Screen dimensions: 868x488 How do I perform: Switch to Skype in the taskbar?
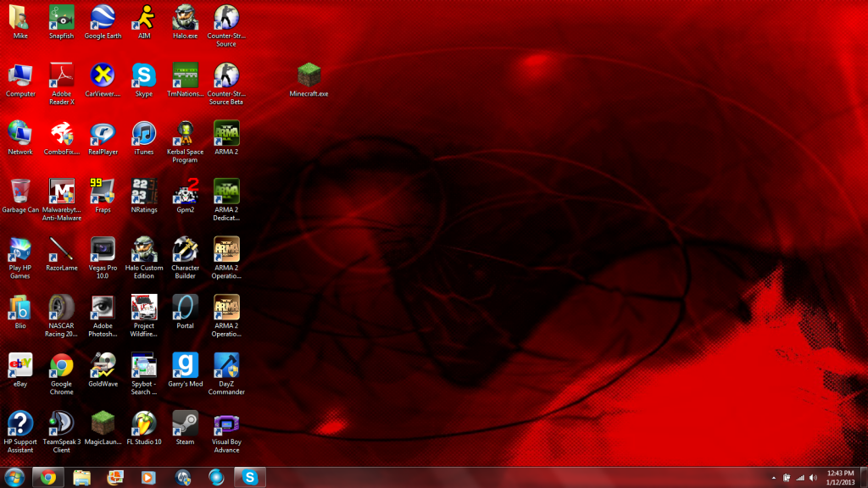[x=250, y=478]
